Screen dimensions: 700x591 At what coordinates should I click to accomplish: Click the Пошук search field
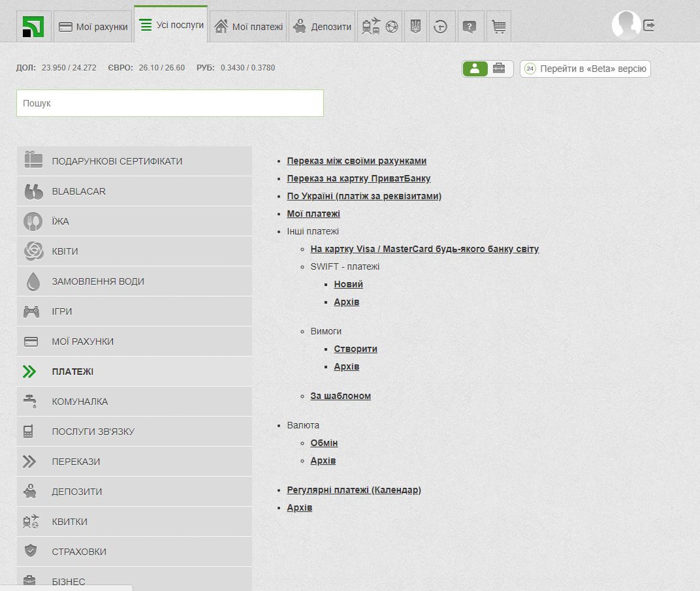(x=170, y=103)
